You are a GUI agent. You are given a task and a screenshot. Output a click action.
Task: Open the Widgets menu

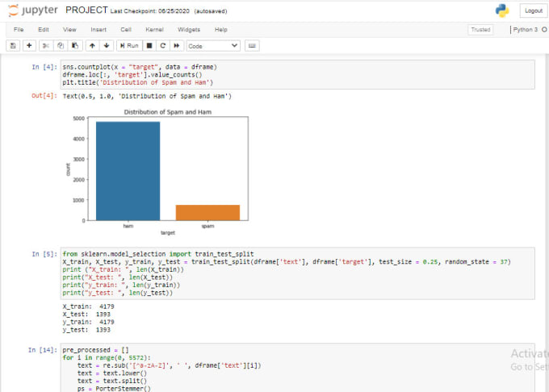(x=189, y=30)
